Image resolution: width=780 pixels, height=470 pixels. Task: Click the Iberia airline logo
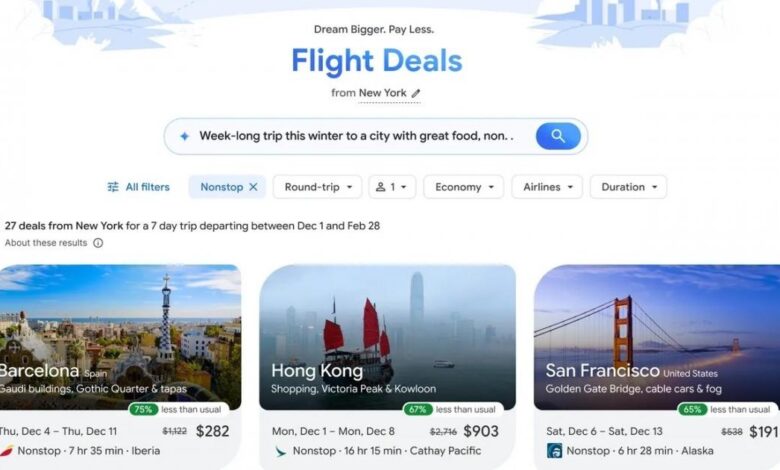pos(6,451)
